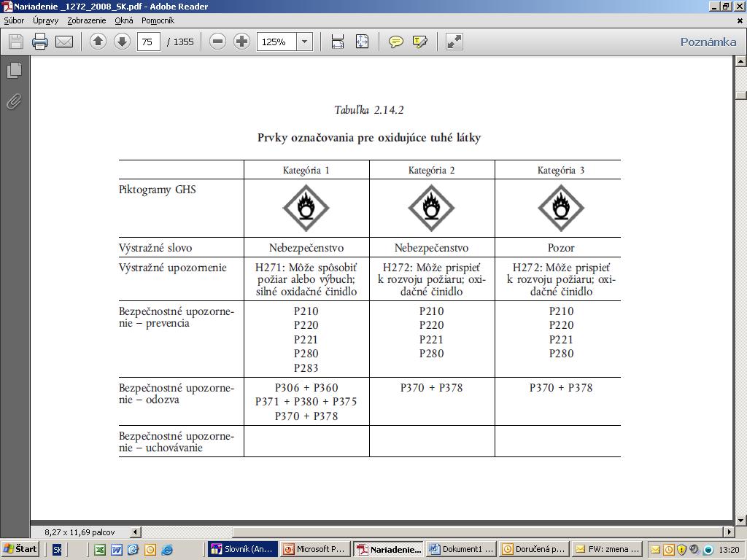Click the H271 hazard statement cell
Image resolution: width=747 pixels, height=560 pixels.
[306, 279]
